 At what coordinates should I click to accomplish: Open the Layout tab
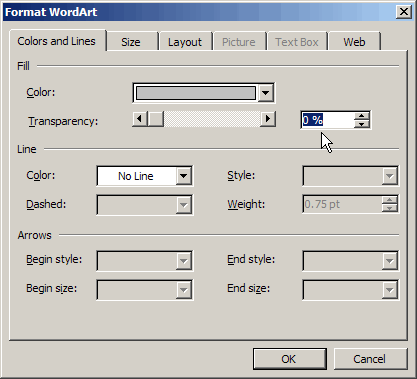(185, 42)
